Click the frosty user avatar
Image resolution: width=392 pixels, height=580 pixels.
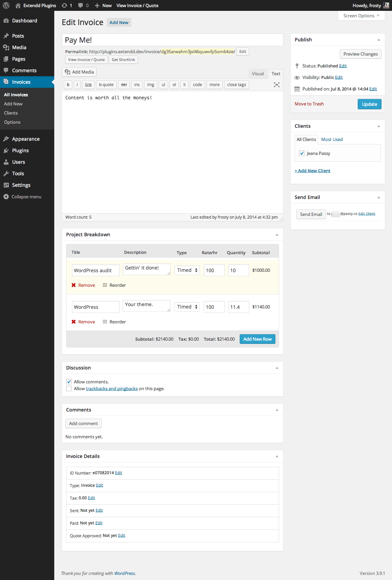386,5
